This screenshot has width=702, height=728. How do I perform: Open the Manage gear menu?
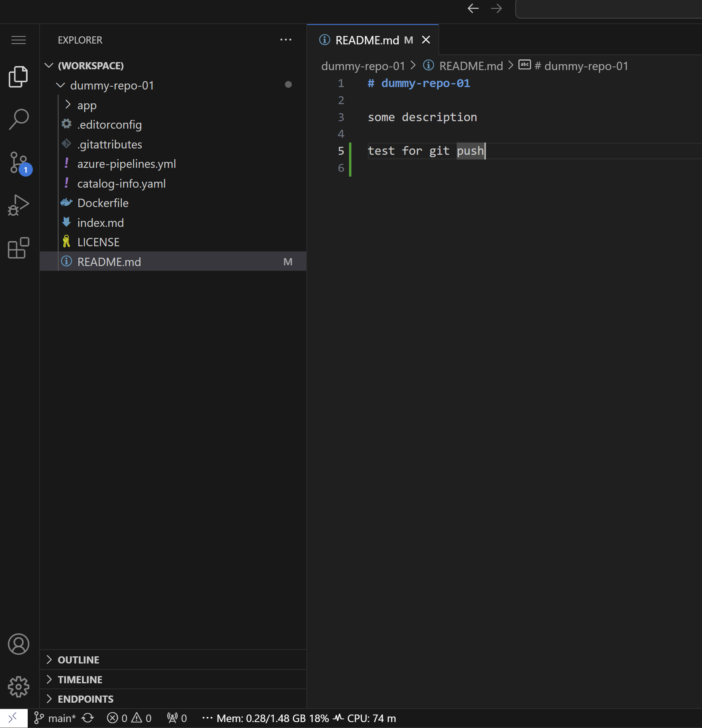pos(19,687)
